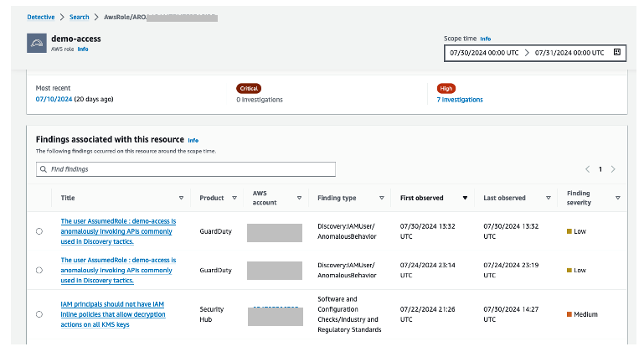Toggle First observed sort arrow
The image size is (644, 357).
(465, 198)
